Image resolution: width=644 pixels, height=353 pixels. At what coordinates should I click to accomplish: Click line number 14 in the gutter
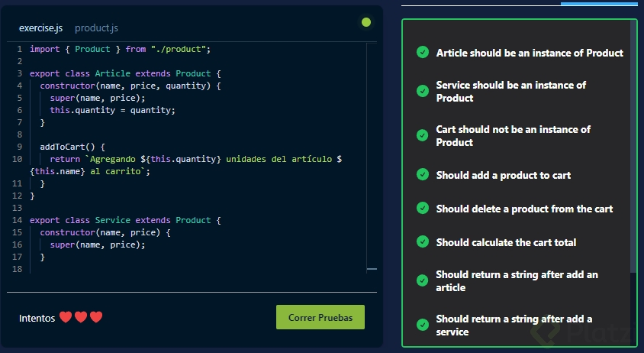[x=18, y=220]
